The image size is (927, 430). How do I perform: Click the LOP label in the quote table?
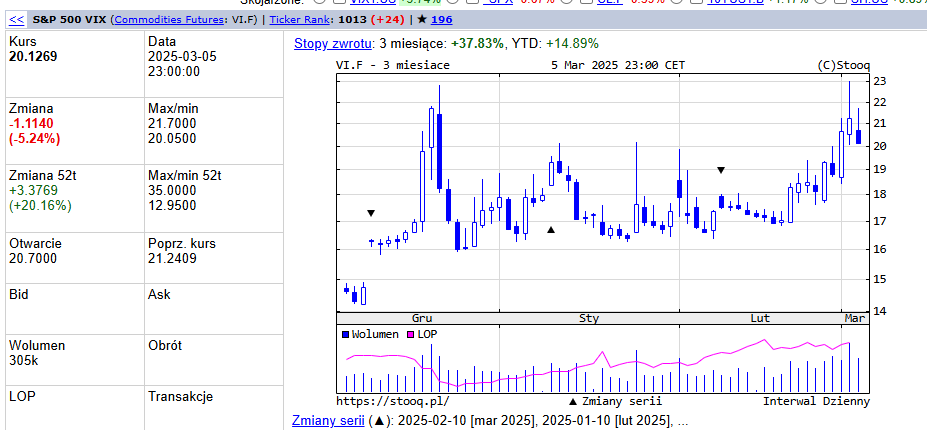coord(22,396)
